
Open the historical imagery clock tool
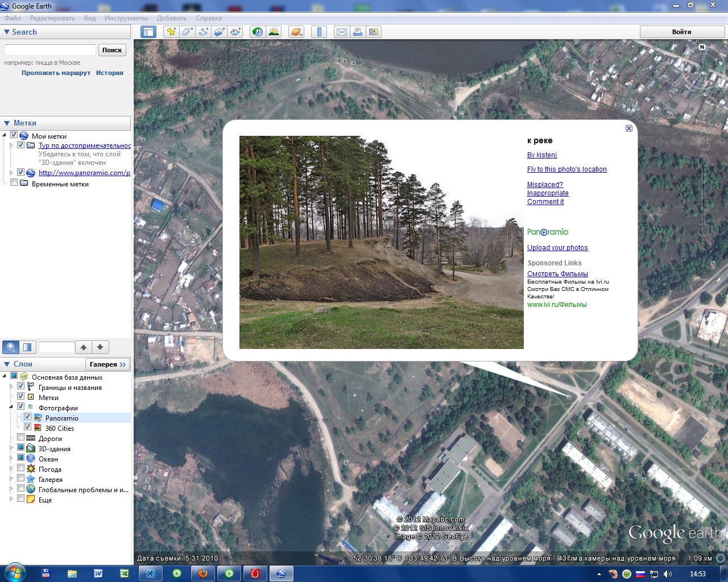tap(258, 32)
